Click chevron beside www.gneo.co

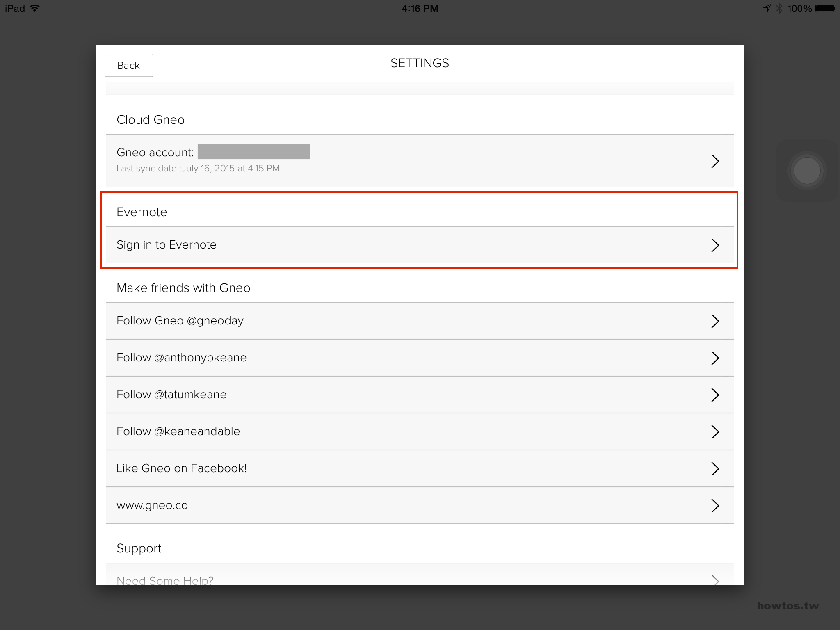(715, 506)
